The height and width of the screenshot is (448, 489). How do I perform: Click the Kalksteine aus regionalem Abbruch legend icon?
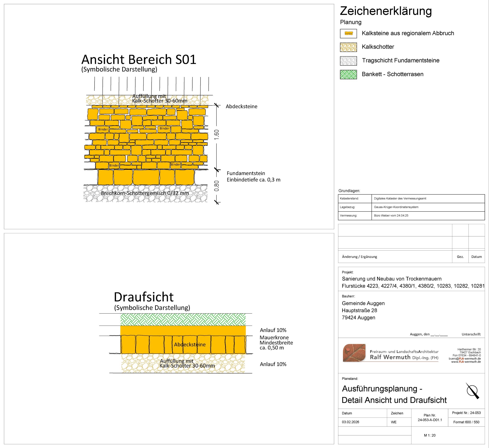pyautogui.click(x=348, y=34)
